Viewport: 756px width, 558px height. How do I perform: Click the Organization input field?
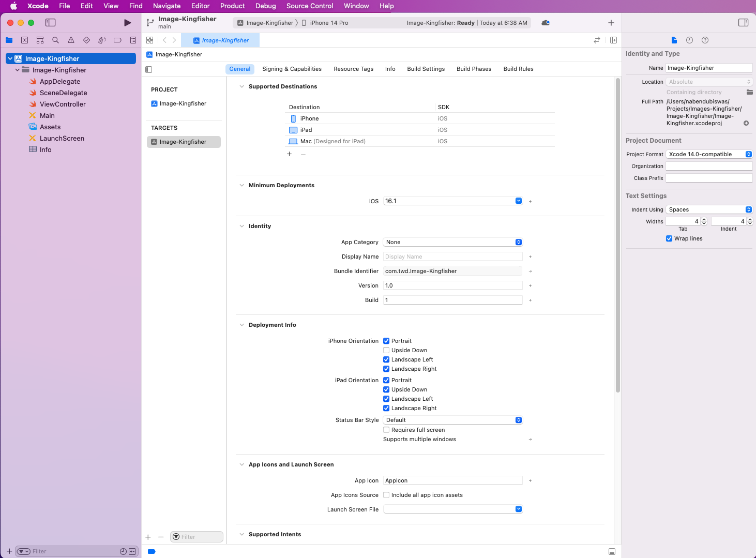(709, 166)
